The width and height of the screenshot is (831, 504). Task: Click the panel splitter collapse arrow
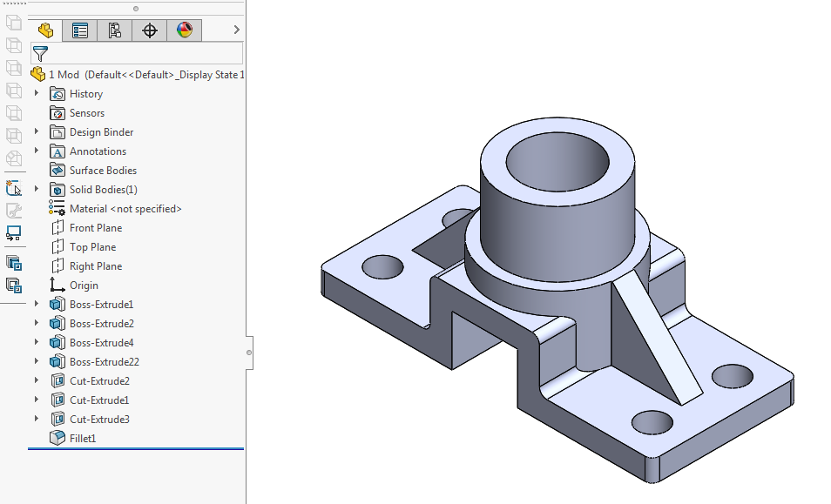click(248, 352)
